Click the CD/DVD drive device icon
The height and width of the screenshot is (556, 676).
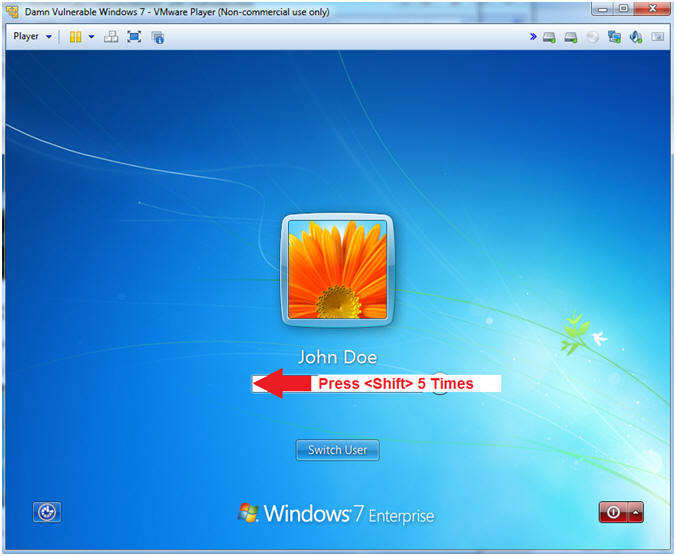(593, 37)
